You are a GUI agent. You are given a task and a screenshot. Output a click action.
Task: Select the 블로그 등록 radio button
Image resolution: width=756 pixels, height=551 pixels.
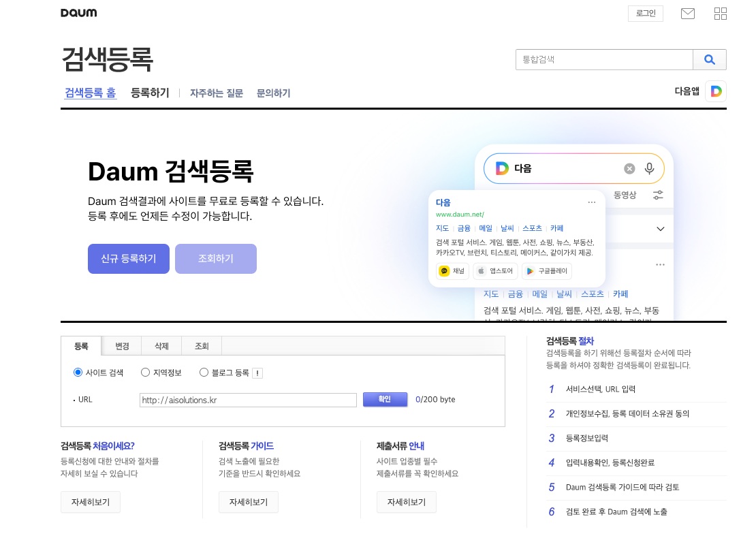click(204, 372)
